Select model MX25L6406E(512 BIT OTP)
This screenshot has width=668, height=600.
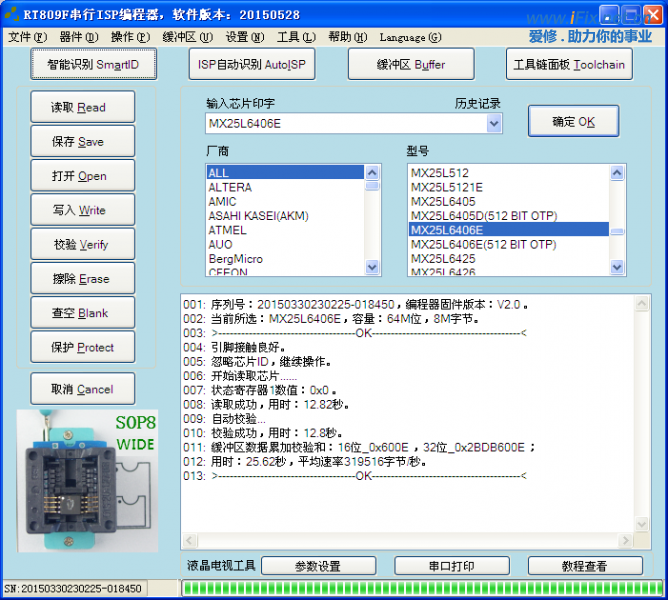509,244
